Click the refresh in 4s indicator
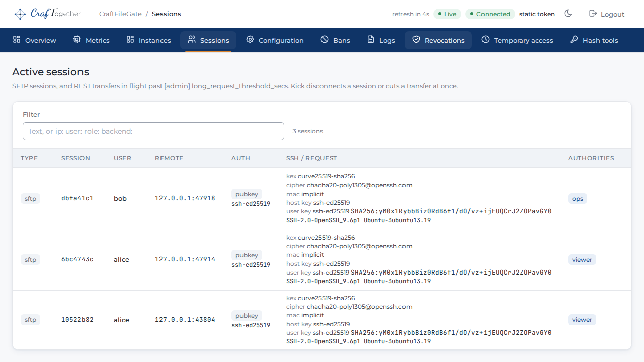This screenshot has width=644, height=362. (411, 14)
